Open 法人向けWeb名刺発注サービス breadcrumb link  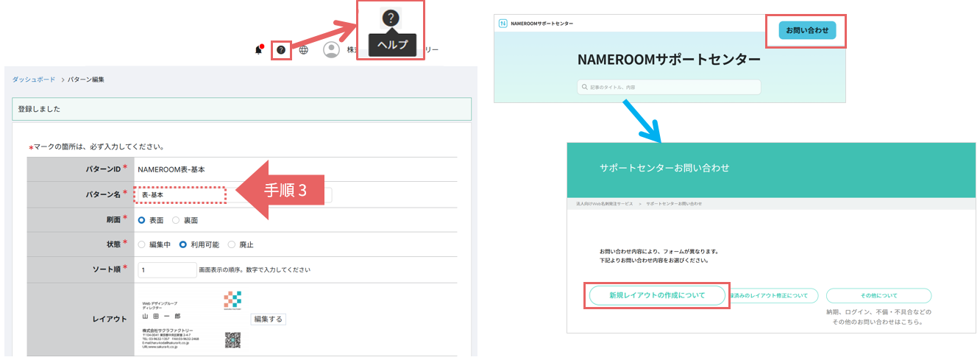click(x=606, y=203)
